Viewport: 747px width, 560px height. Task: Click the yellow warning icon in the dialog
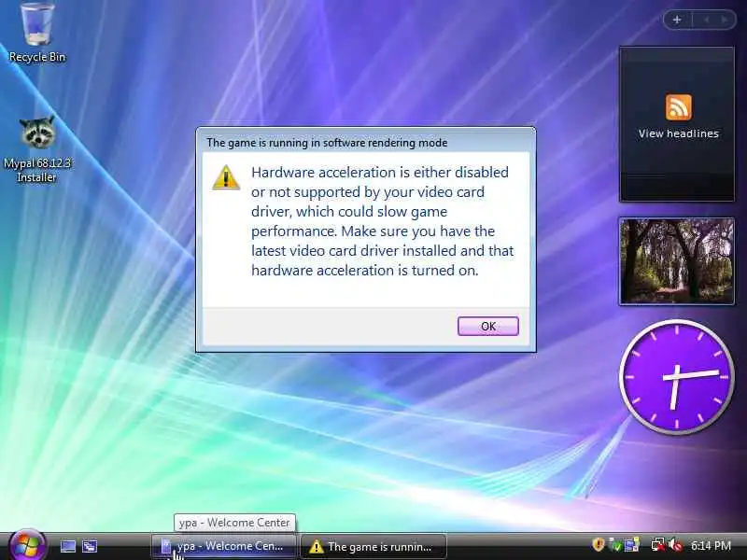pyautogui.click(x=226, y=177)
